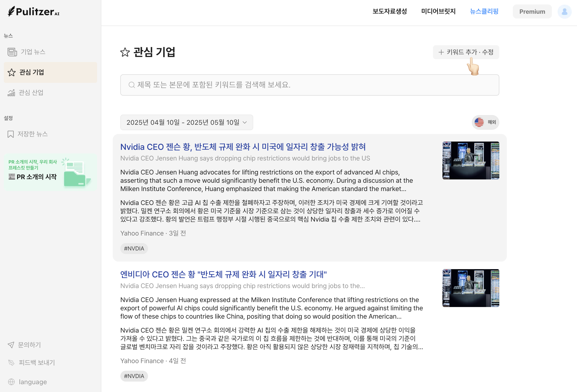The height and width of the screenshot is (392, 577).
Task: Click the star icon beside 관심 기업 heading
Action: [x=125, y=52]
